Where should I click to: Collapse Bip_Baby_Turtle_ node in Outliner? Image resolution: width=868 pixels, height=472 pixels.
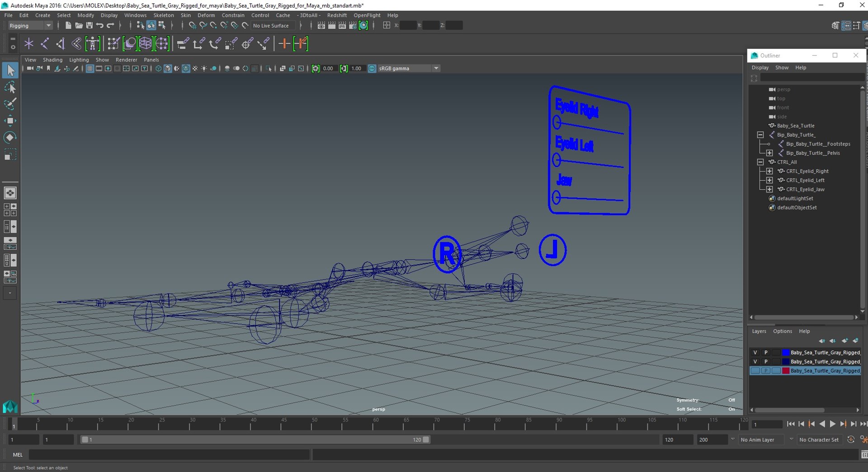coord(760,135)
